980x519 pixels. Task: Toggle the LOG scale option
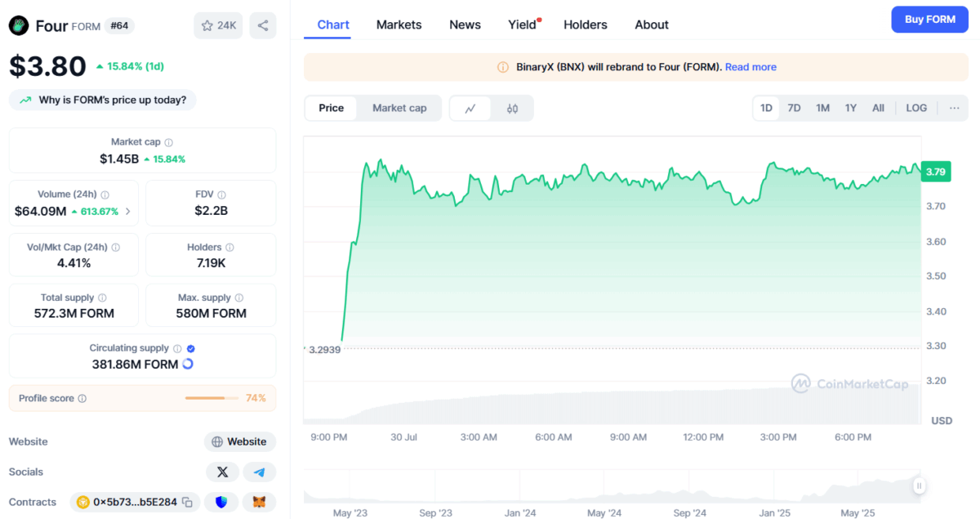[916, 108]
